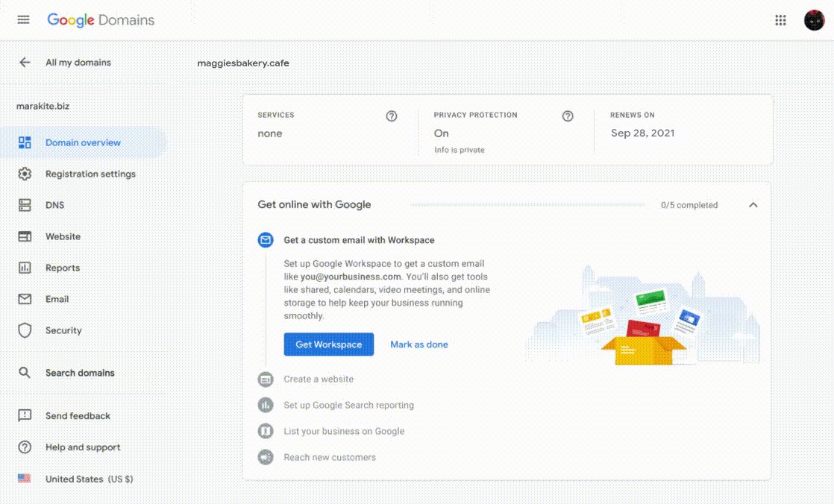Click the Website browser icon
Screen dimensions: 834x504
click(x=25, y=236)
